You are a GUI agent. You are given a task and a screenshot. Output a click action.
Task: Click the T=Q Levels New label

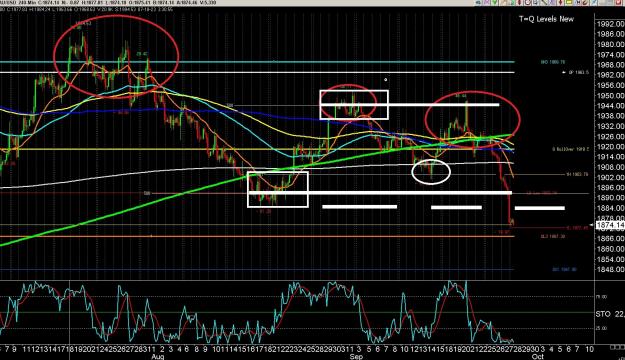(546, 19)
